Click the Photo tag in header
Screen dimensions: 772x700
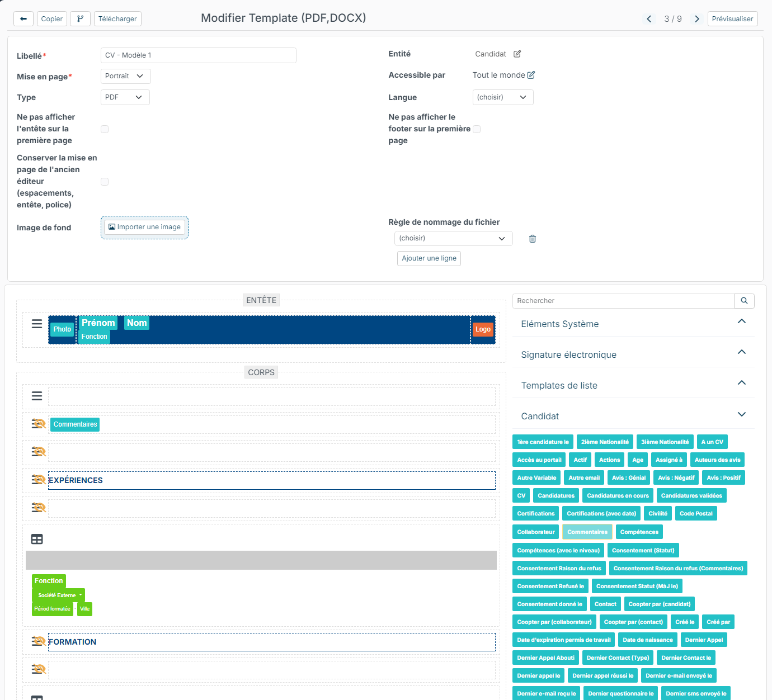[62, 329]
